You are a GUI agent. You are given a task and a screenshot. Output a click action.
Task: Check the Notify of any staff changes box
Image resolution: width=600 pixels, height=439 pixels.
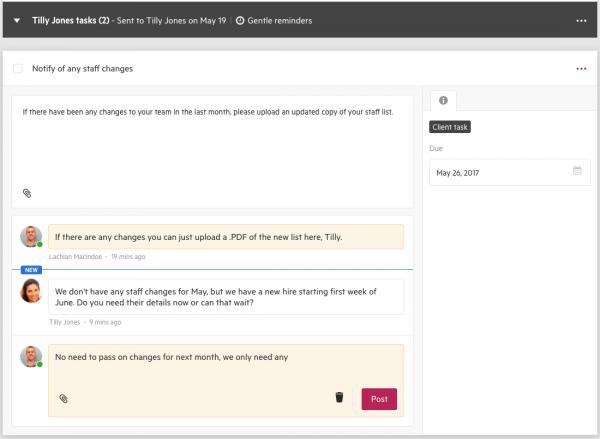pyautogui.click(x=18, y=69)
